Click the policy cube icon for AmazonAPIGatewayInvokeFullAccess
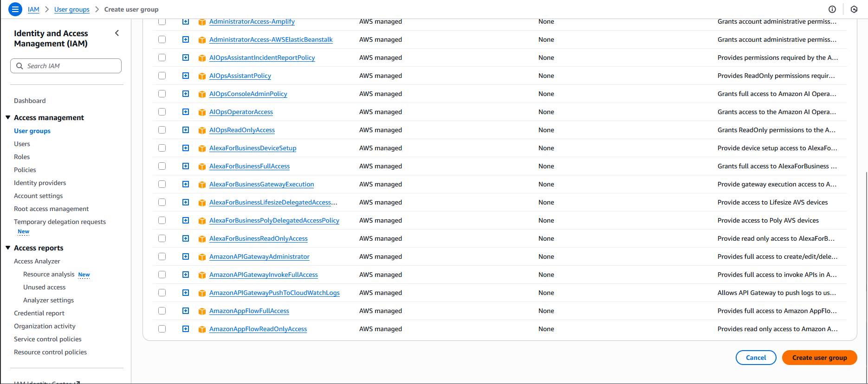The image size is (868, 384). (x=202, y=275)
